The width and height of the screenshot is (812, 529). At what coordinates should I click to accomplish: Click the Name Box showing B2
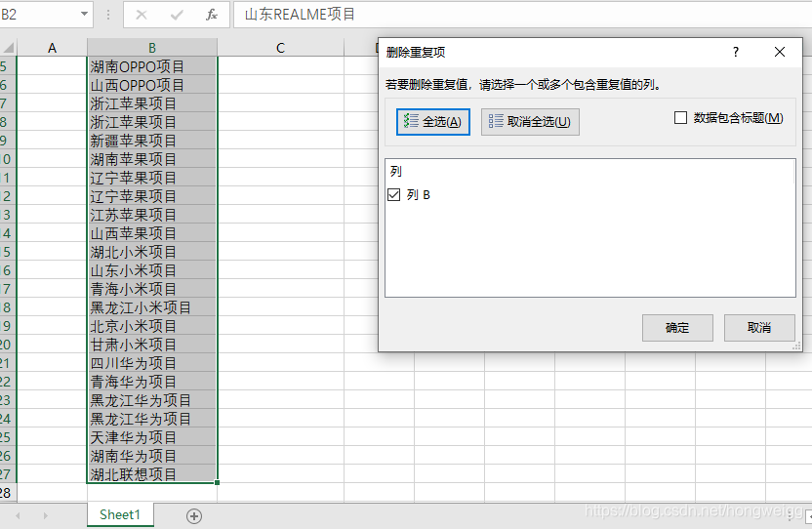[x=39, y=15]
